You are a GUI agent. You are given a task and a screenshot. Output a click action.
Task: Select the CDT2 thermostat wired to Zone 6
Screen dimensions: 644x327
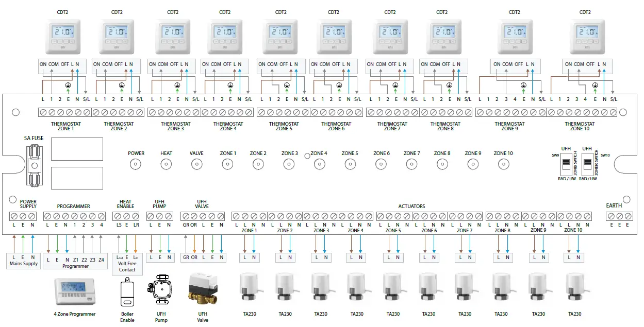point(334,37)
